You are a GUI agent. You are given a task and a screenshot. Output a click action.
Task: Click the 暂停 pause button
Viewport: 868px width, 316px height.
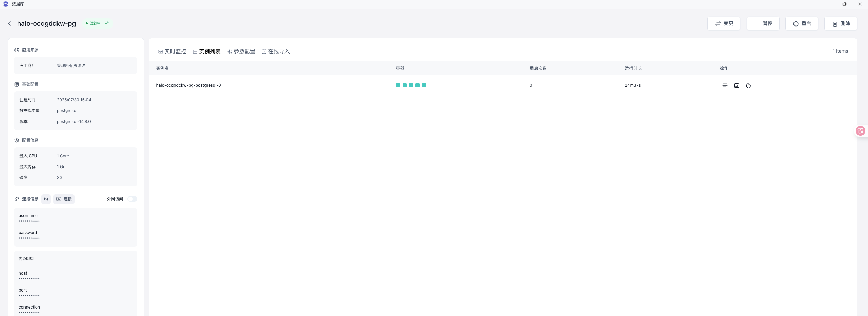coord(763,23)
